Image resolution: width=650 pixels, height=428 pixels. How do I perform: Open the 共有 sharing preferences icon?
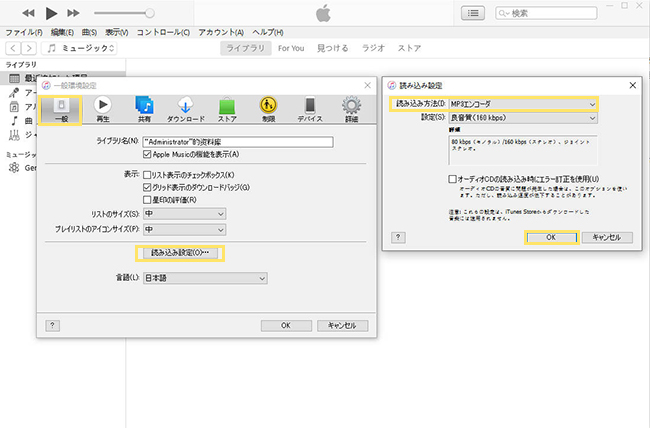click(x=144, y=110)
